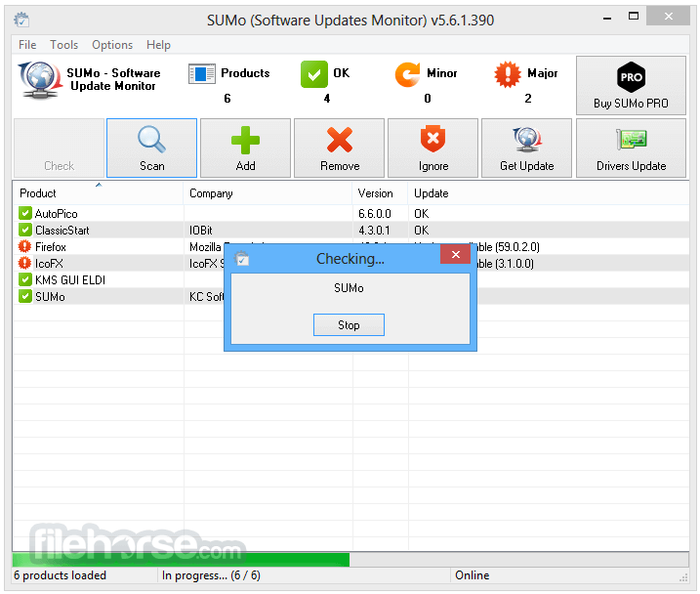Open the Drivers Update tool
The height and width of the screenshot is (594, 700).
(x=631, y=148)
